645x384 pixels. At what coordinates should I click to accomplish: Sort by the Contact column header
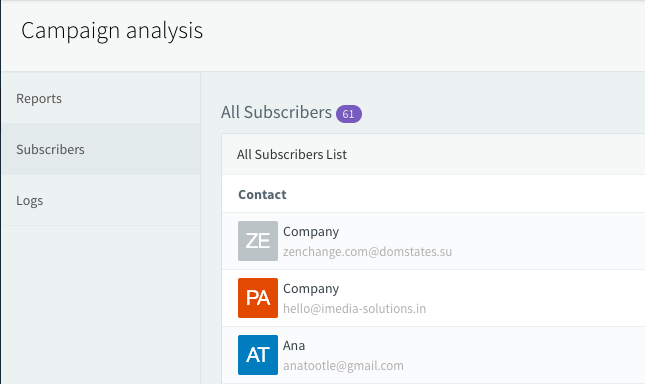coord(262,194)
